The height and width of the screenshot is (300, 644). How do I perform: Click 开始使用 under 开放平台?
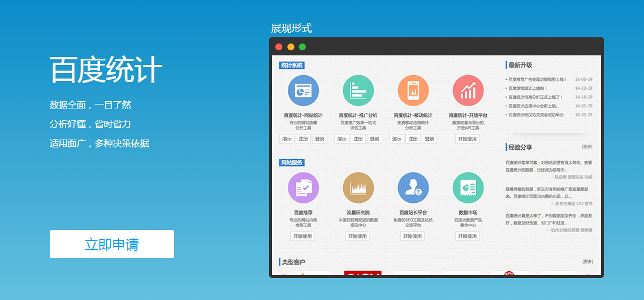[x=468, y=139]
